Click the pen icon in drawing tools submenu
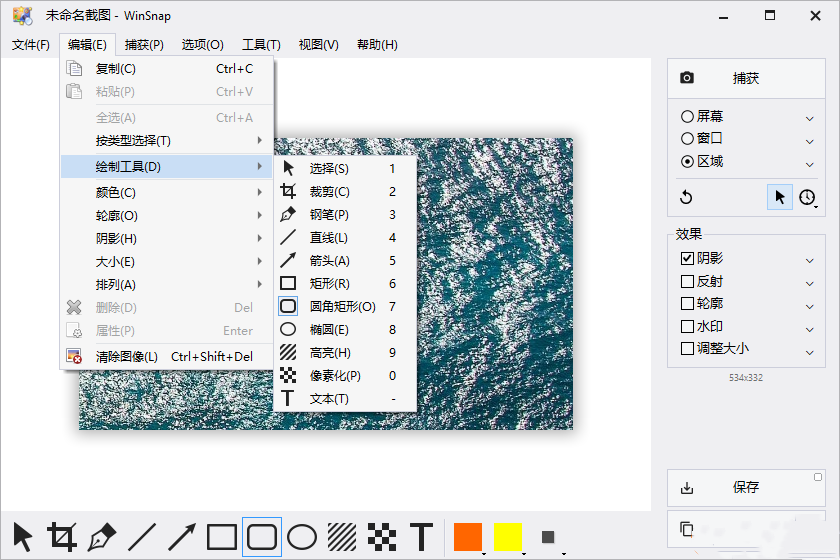840x560 pixels. point(288,214)
